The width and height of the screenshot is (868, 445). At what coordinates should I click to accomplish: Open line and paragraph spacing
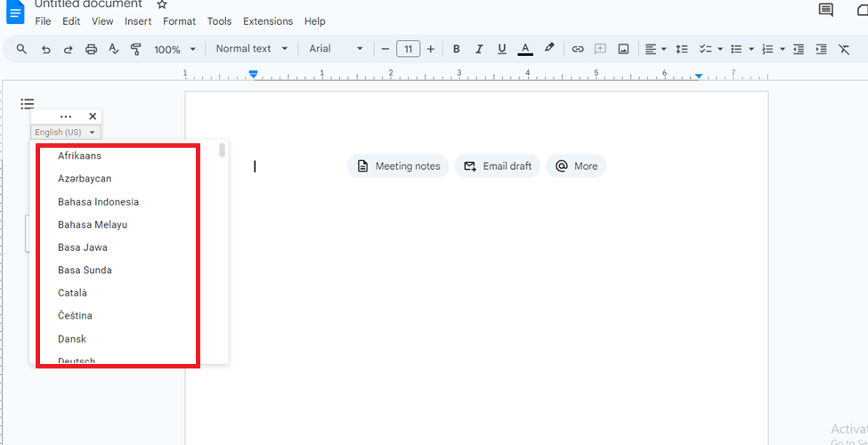click(x=681, y=49)
